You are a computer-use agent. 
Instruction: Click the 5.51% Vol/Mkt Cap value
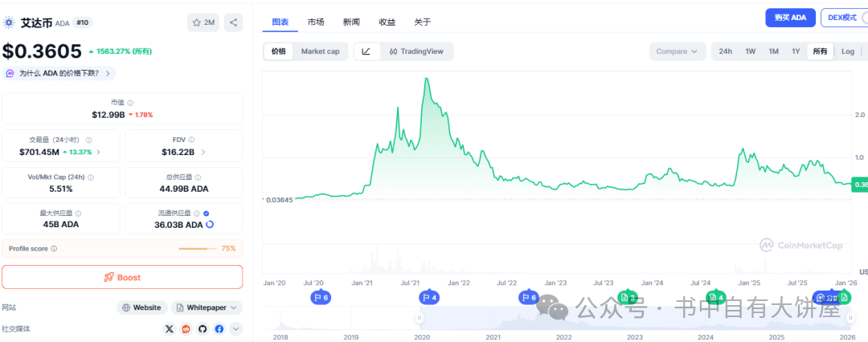coord(61,189)
